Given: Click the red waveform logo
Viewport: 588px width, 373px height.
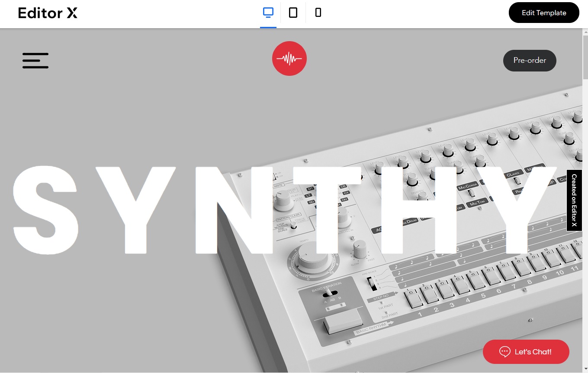Looking at the screenshot, I should tap(289, 58).
